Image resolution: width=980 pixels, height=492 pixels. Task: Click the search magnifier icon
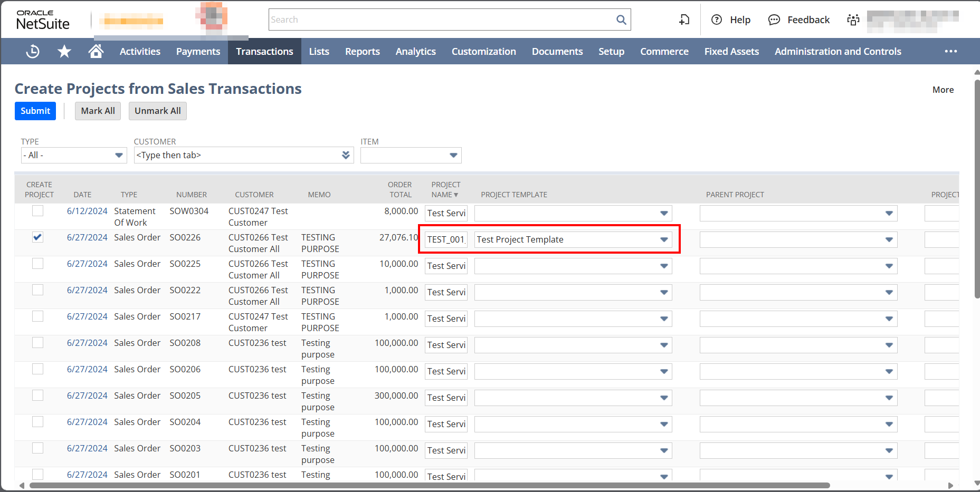621,20
